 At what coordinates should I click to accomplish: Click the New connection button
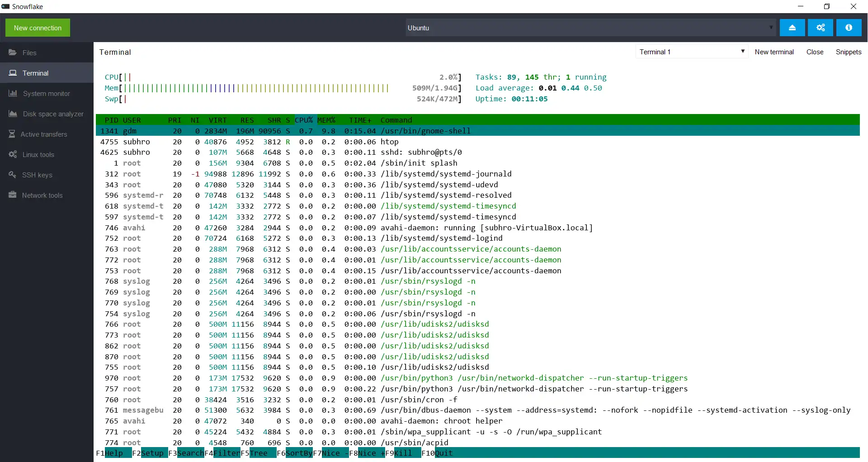(x=38, y=28)
